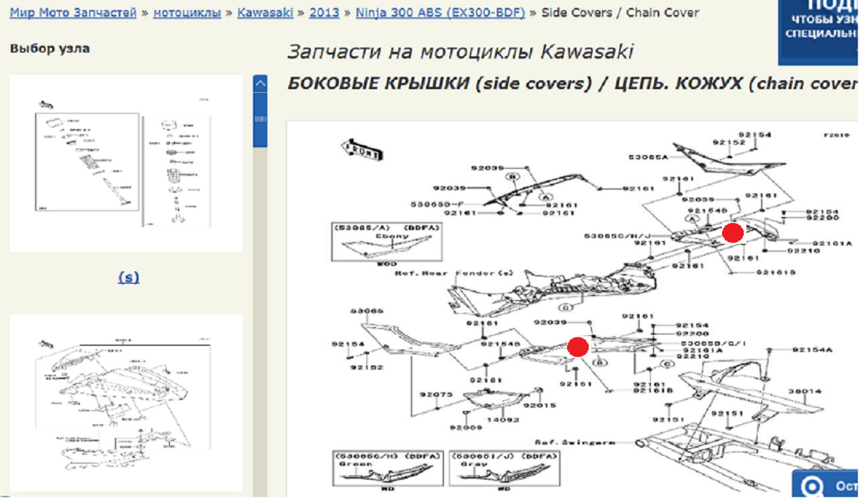The height and width of the screenshot is (504, 868).
Task: Click the 'Ref. Swingarm' label
Action: click(x=575, y=442)
